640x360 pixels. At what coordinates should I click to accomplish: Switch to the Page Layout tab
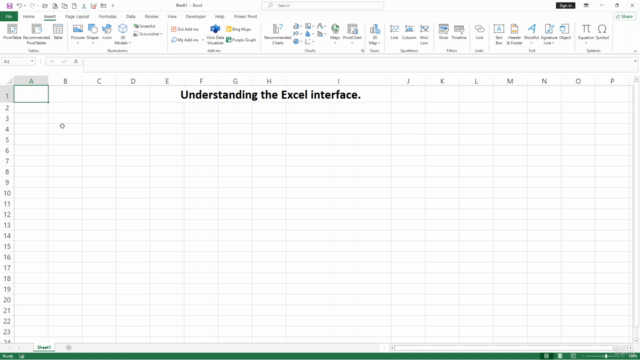[x=77, y=16]
